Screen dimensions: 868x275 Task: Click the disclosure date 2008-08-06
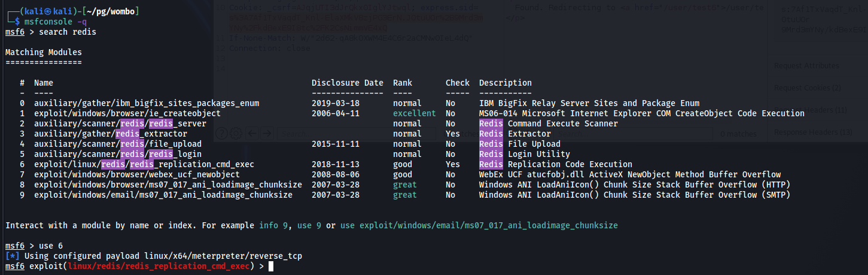click(336, 174)
